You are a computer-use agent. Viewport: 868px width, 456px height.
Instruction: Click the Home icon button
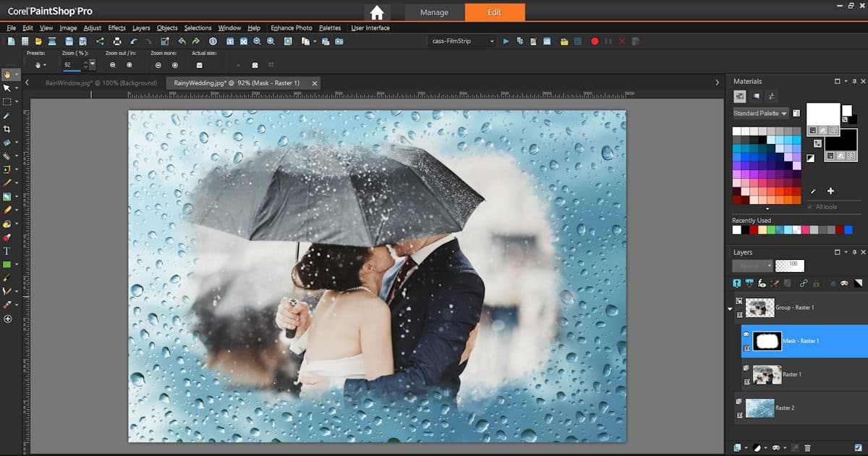pyautogui.click(x=376, y=12)
